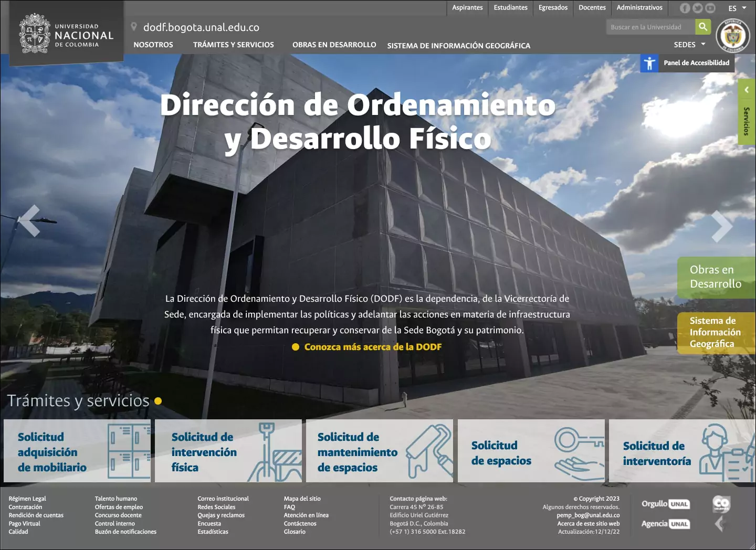The height and width of the screenshot is (550, 756).
Task: Open Atención en línea footer link
Action: [x=306, y=515]
